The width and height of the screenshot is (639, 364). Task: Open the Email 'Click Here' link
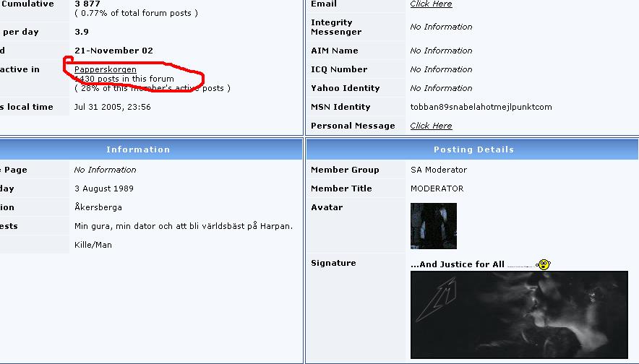point(431,4)
